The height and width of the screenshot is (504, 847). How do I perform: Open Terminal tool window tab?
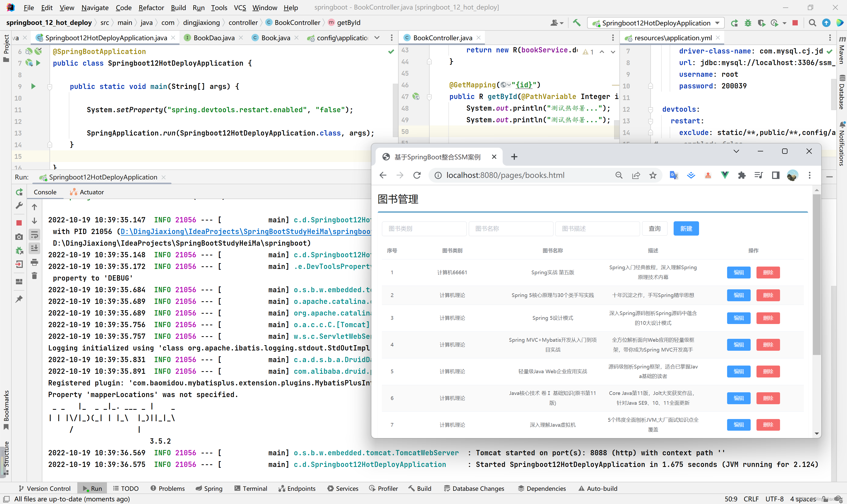(251, 488)
